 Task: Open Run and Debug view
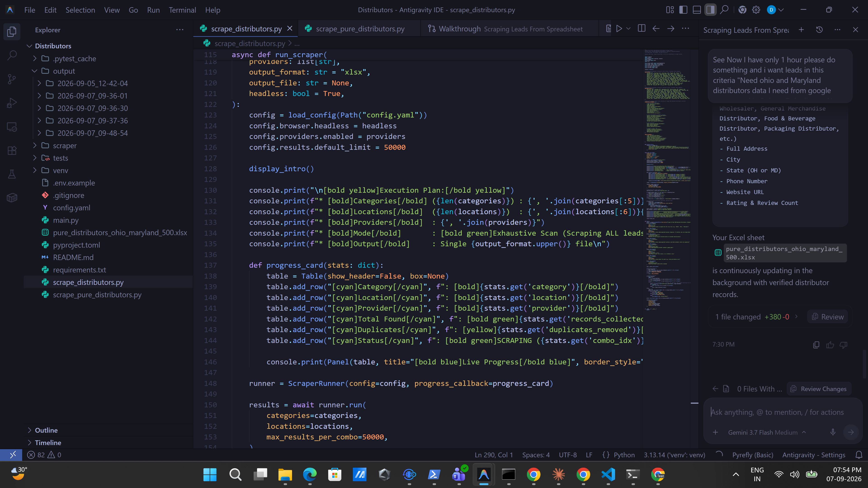(x=12, y=103)
